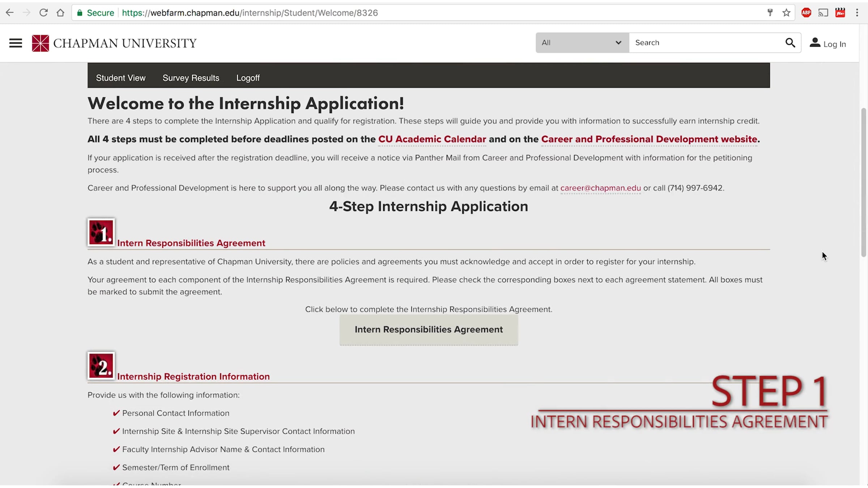
Task: Click the Cast icon in the toolbar
Action: coord(823,13)
